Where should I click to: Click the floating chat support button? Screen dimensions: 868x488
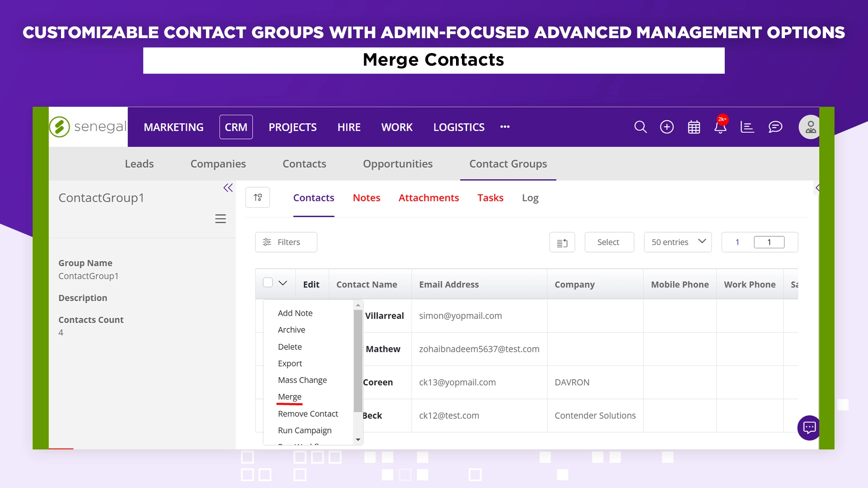pos(809,428)
